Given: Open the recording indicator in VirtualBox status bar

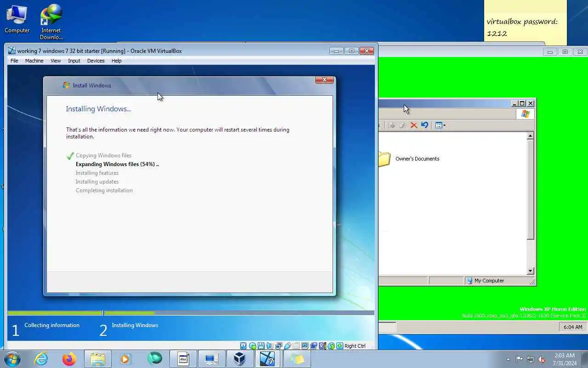Looking at the screenshot, I should (x=313, y=346).
